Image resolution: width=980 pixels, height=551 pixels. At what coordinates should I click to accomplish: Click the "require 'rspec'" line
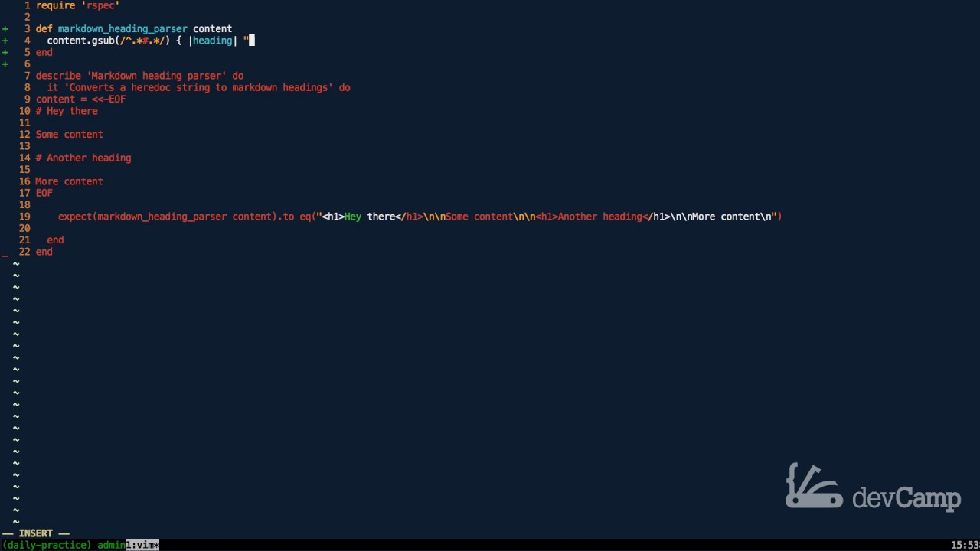77,5
